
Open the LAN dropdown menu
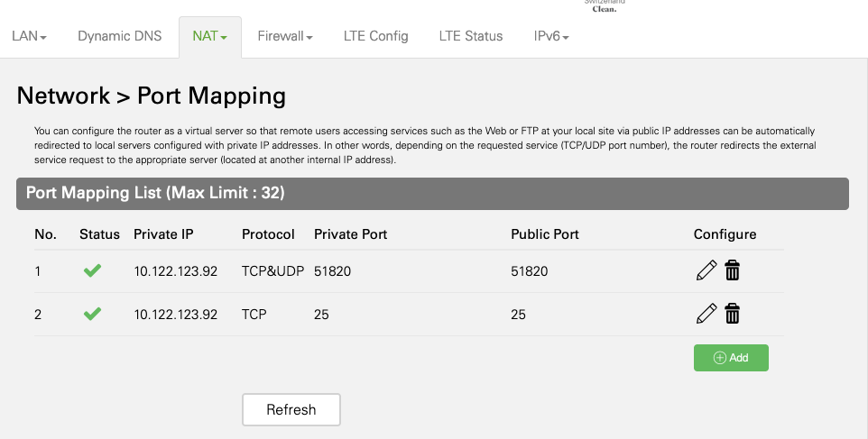click(x=29, y=37)
